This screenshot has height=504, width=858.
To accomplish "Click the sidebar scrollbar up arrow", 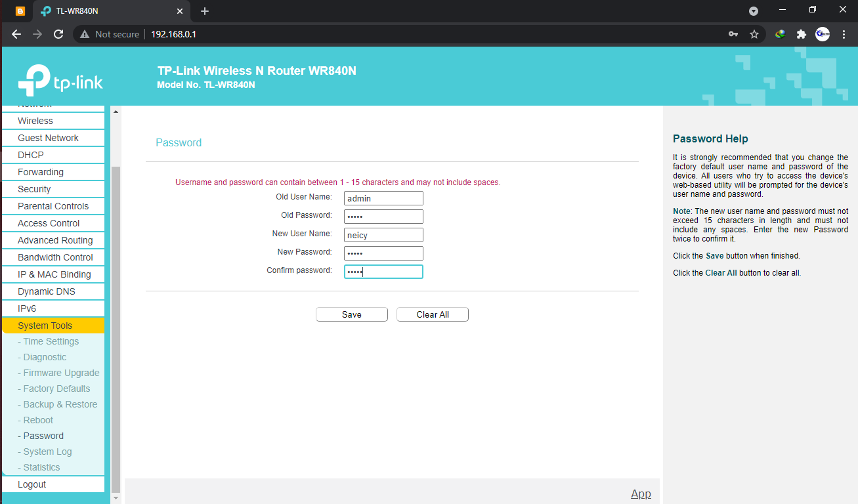I will 116,112.
